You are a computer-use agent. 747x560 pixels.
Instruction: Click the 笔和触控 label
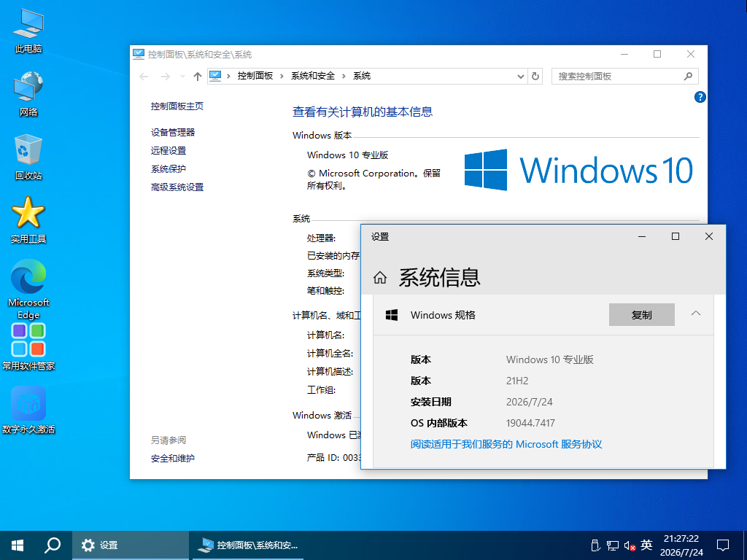pyautogui.click(x=325, y=291)
